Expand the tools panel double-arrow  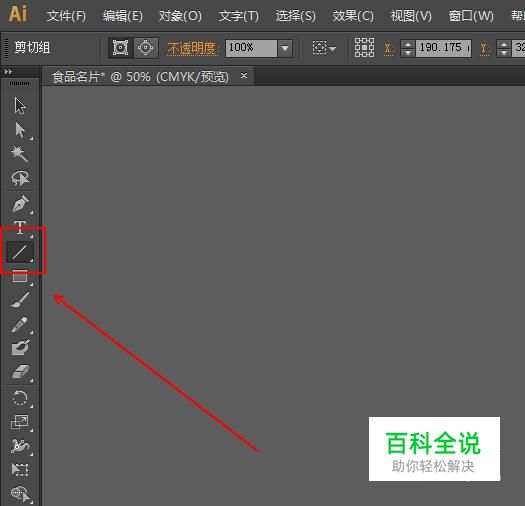(x=8, y=72)
